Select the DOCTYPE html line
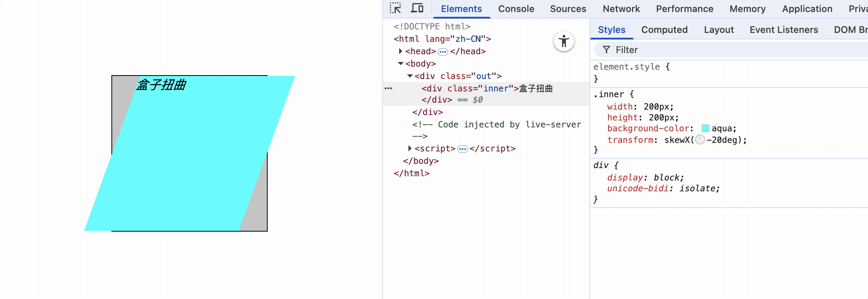Image resolution: width=868 pixels, height=299 pixels. (x=432, y=26)
